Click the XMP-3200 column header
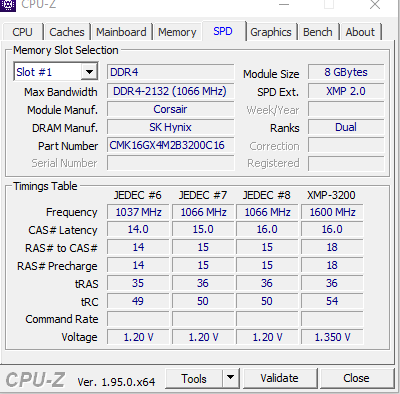Image resolution: width=400 pixels, height=394 pixels. coord(331,195)
